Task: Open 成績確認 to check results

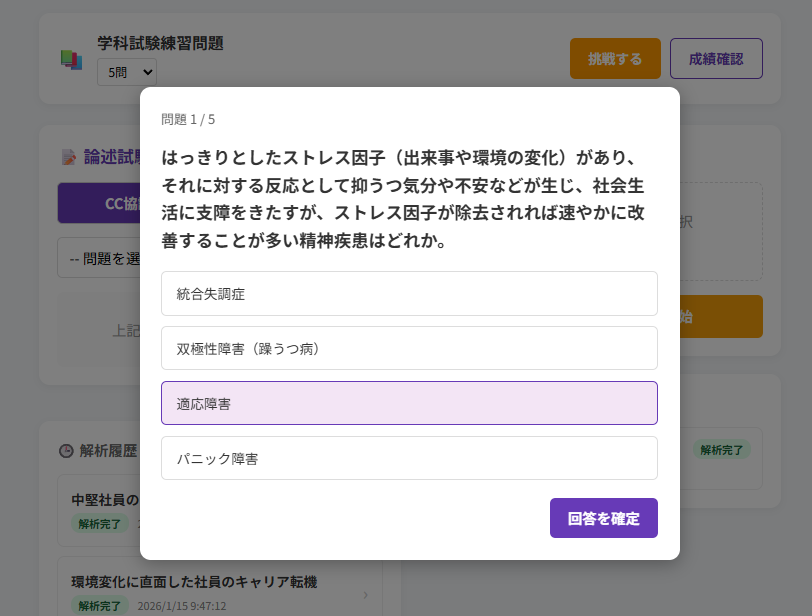Action: tap(716, 58)
